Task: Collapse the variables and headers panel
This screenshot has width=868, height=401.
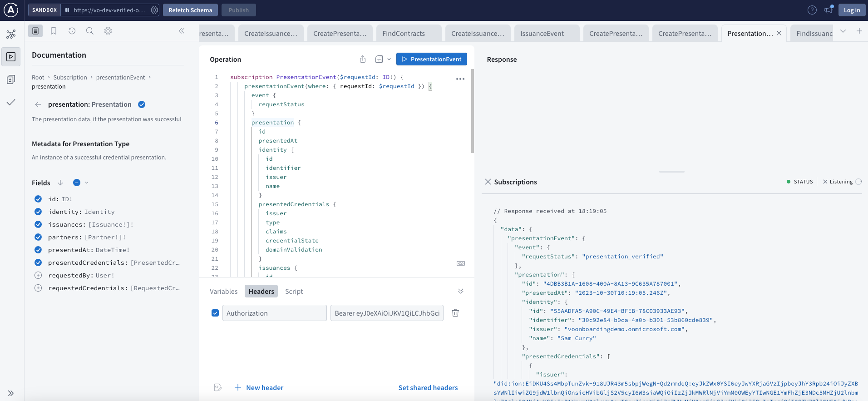Action: click(460, 291)
